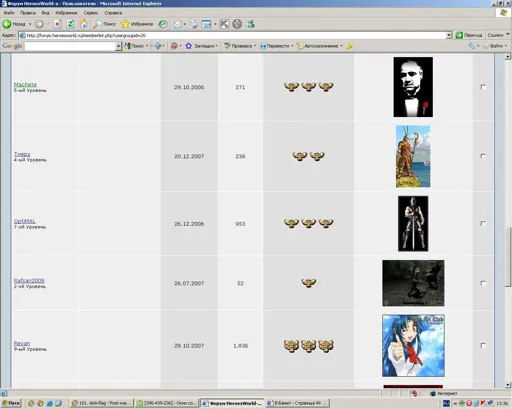Image resolution: width=512 pixels, height=409 pixels.
Task: Click the Forward navigation arrow
Action: 39,24
